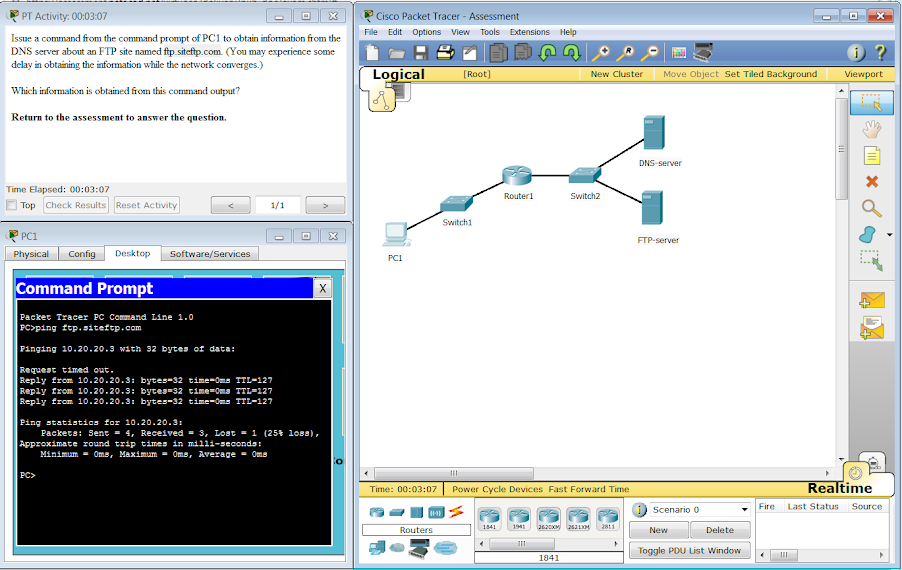Choose the red X Delete tool
The width and height of the screenshot is (902, 570).
click(x=872, y=182)
